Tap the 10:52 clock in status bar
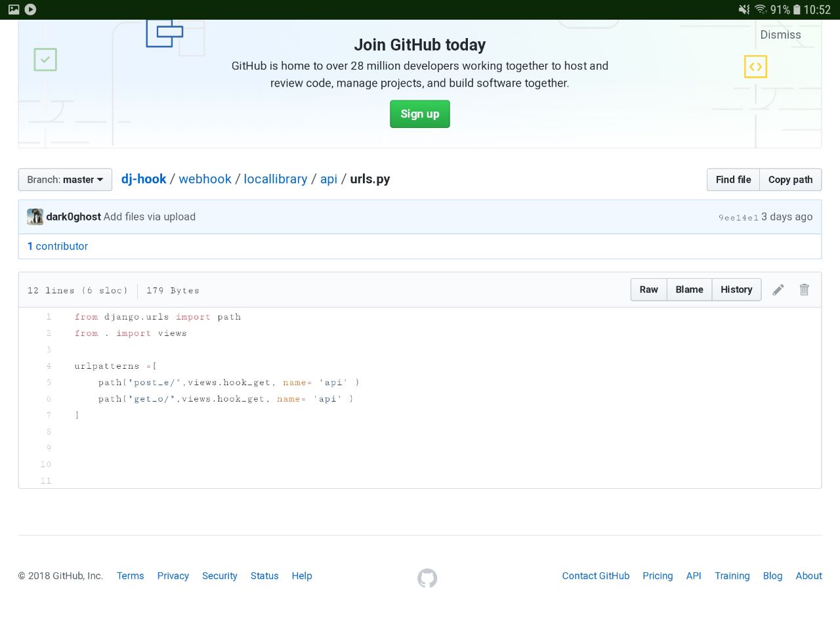 817,9
